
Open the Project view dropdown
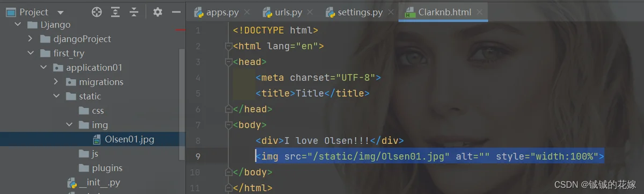pyautogui.click(x=60, y=12)
